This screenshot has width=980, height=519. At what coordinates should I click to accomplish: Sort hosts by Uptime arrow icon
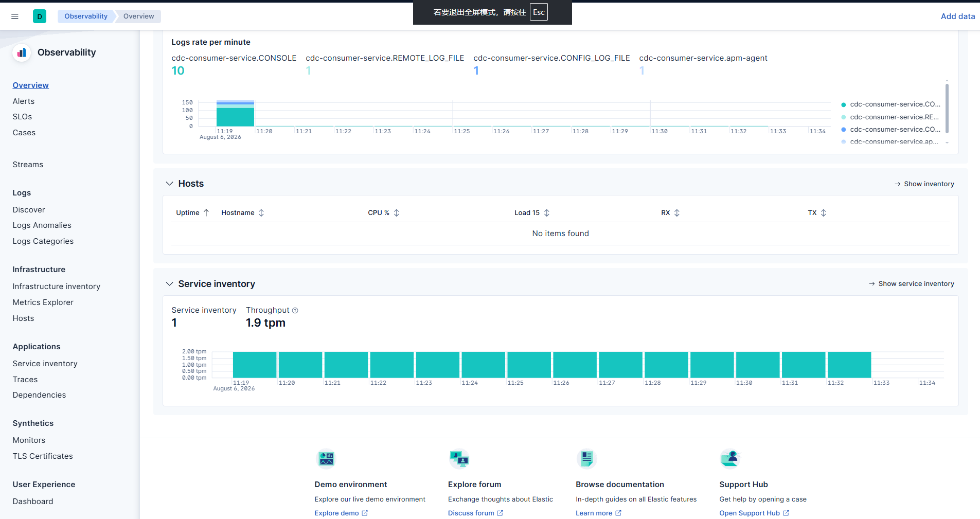coord(206,213)
